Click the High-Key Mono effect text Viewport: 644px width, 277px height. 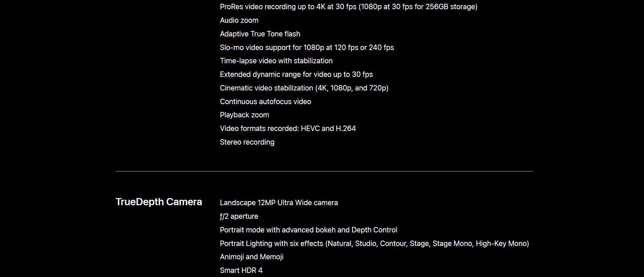501,244
